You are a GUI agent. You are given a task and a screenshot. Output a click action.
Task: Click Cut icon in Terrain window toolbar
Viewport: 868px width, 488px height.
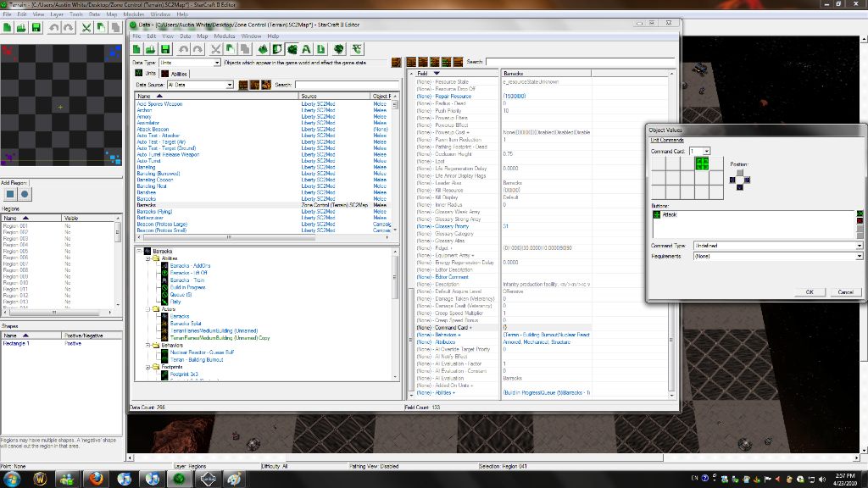tap(86, 28)
